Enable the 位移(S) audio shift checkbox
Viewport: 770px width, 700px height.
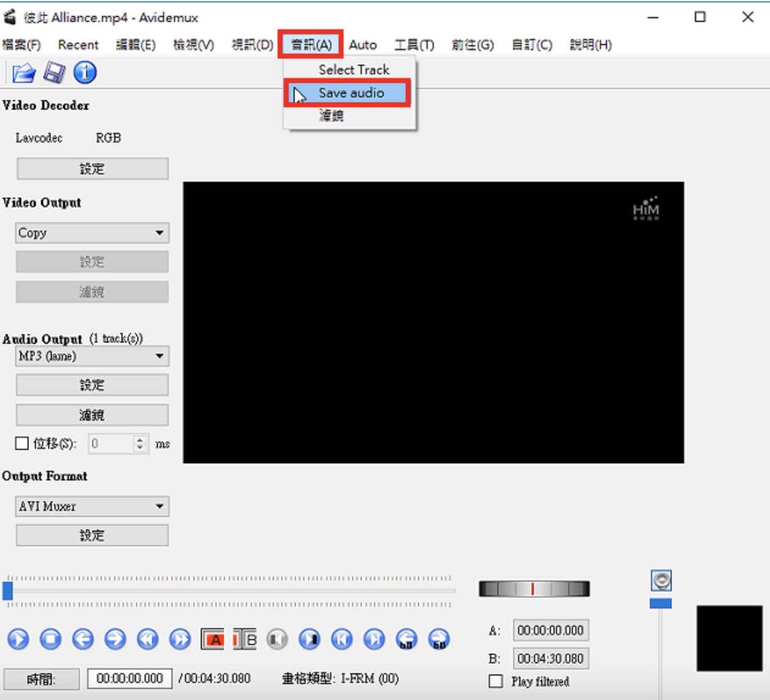22,443
